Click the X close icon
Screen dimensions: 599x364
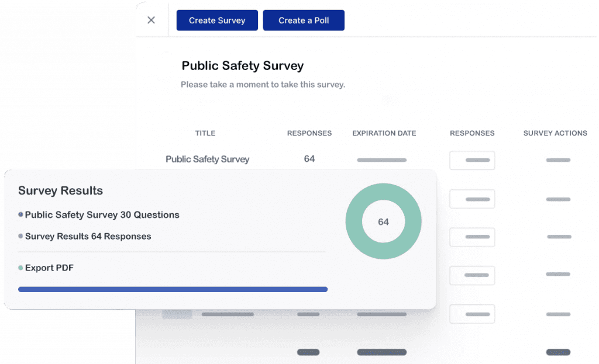click(x=151, y=20)
